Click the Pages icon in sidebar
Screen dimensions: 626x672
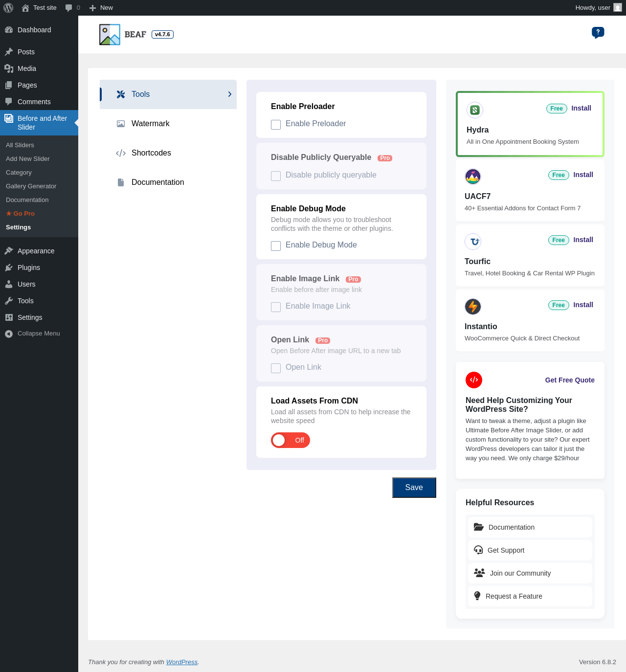(9, 85)
